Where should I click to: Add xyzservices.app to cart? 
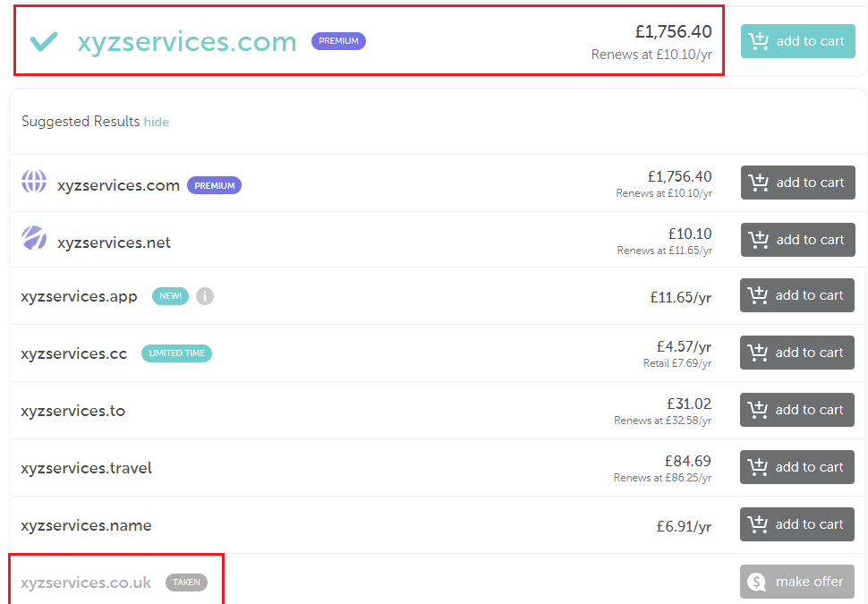coord(797,295)
